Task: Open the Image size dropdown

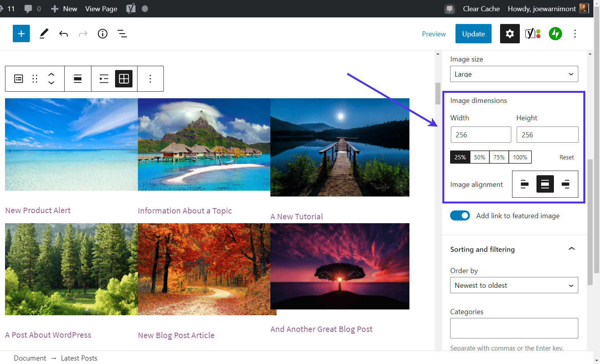Action: [x=514, y=74]
